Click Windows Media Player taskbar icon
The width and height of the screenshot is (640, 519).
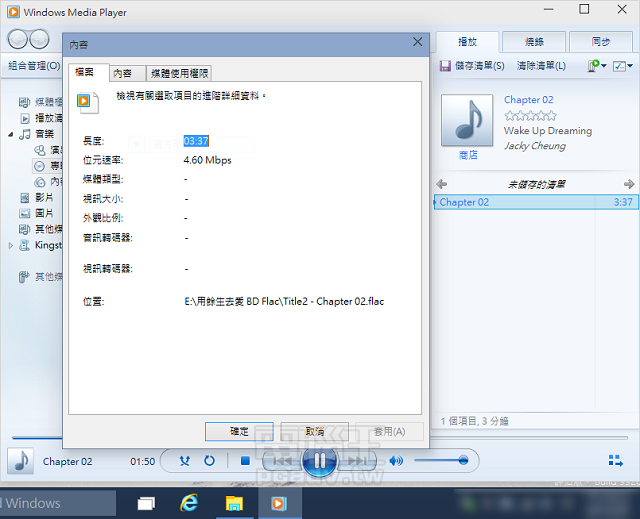pyautogui.click(x=280, y=503)
